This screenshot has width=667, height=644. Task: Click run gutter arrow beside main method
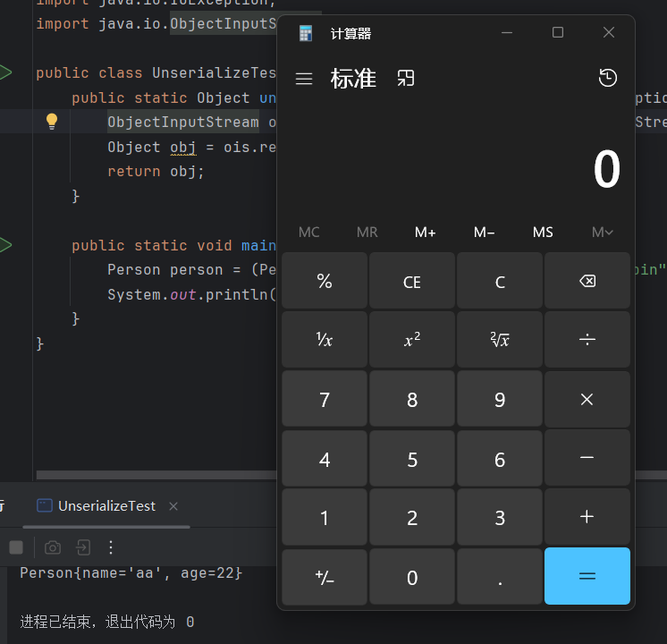click(4, 245)
